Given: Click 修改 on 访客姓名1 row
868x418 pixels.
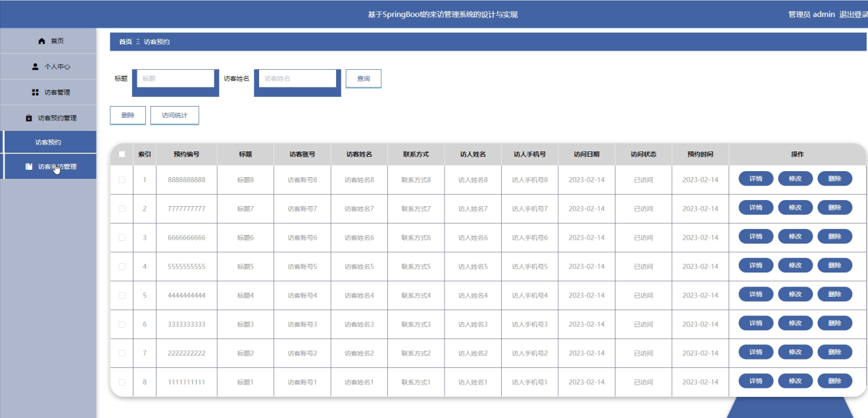Looking at the screenshot, I should coord(795,380).
